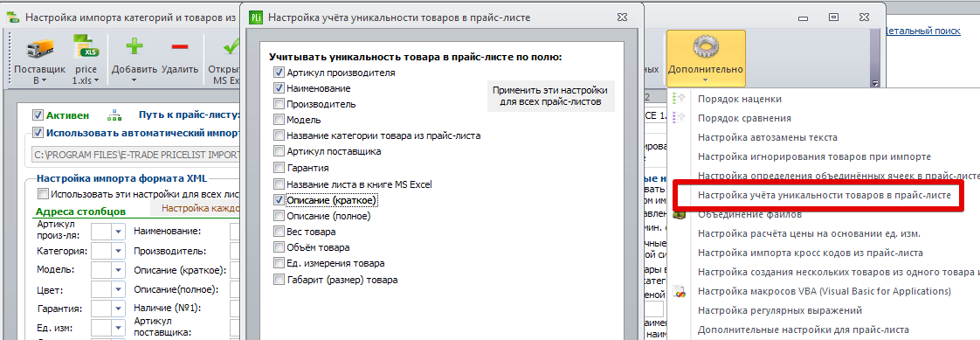Open Артикул произ-ля column dropdown
The image size is (980, 340).
click(119, 232)
